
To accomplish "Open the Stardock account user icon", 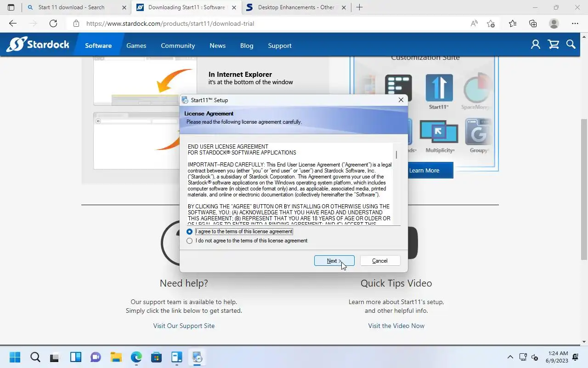I will pos(536,45).
